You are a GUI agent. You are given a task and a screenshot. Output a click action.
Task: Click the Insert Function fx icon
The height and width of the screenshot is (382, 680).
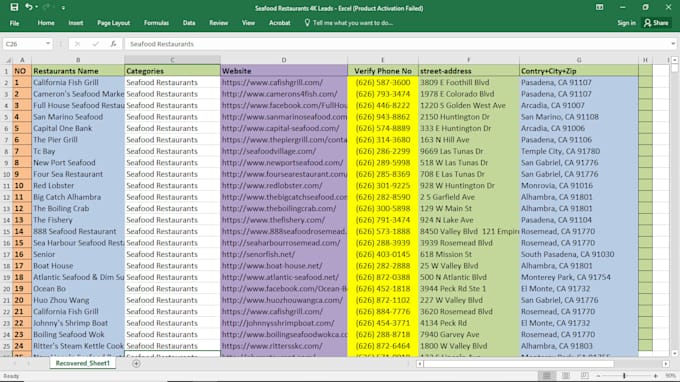(x=113, y=44)
